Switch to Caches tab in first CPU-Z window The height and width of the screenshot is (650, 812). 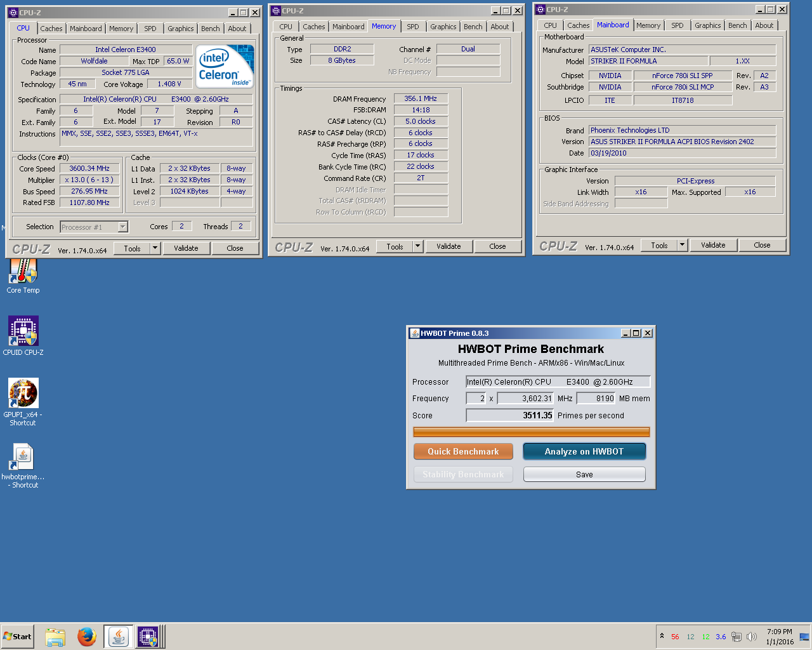(51, 29)
